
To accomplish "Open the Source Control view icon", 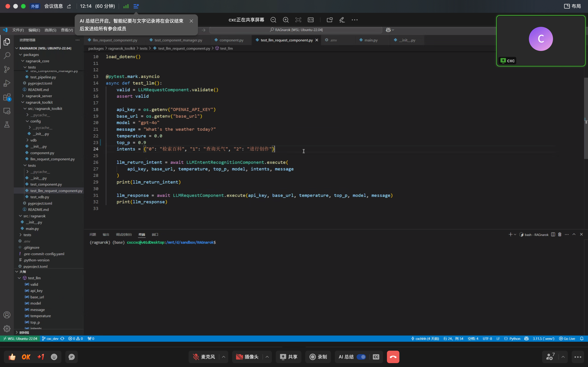I will pos(7,69).
